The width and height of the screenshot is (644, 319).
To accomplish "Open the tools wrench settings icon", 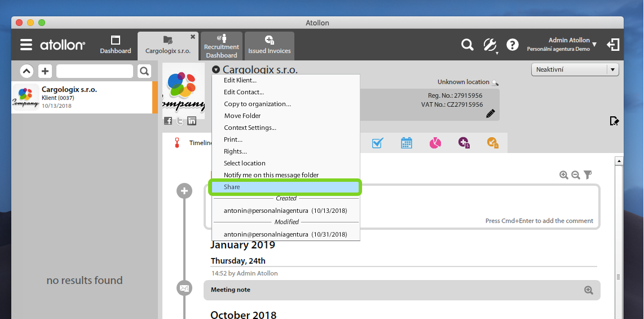I will (489, 45).
